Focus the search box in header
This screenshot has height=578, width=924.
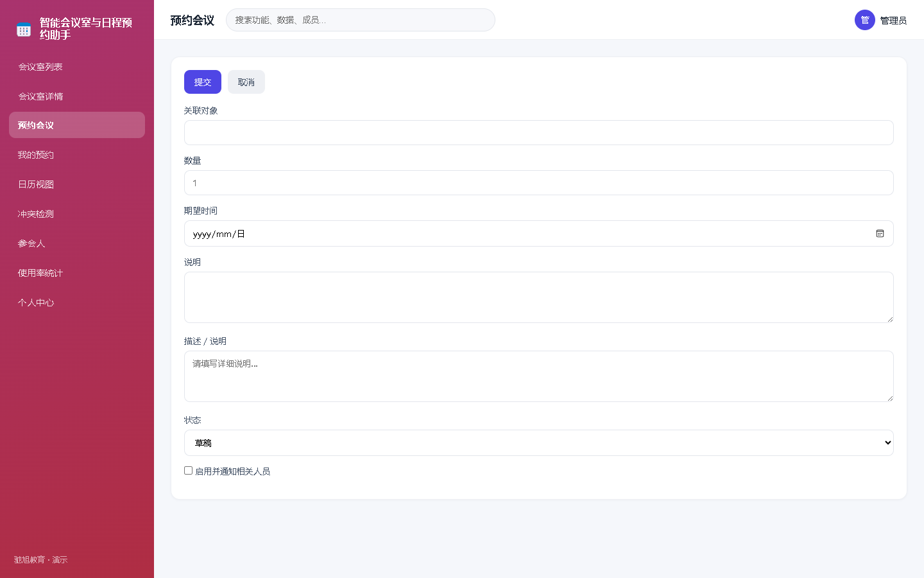(x=361, y=20)
